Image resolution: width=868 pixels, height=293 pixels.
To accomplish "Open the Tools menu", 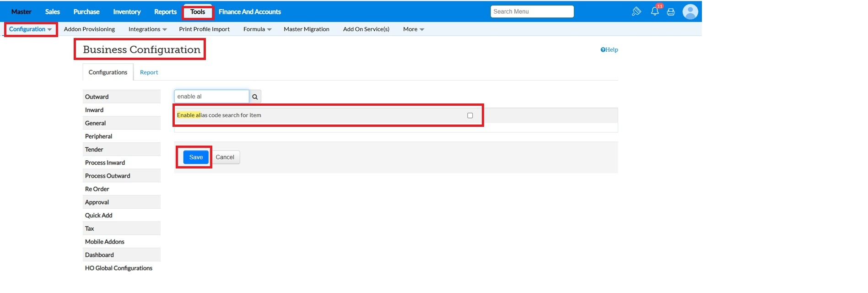I will point(198,11).
